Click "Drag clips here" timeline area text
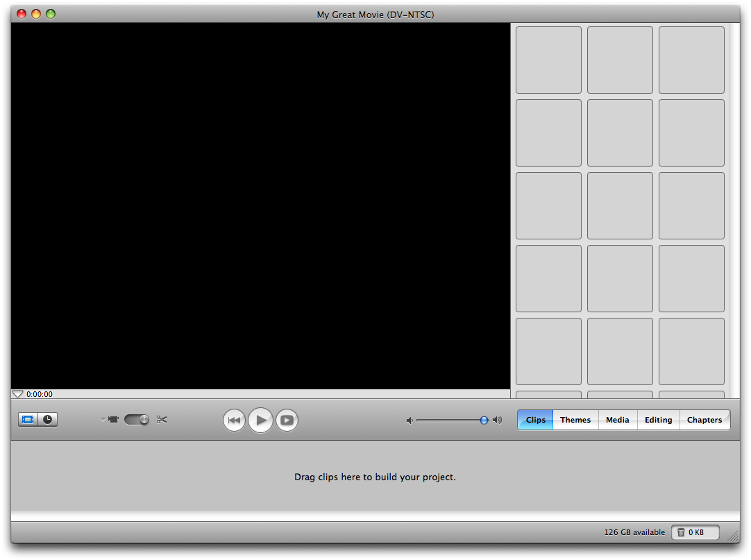 click(375, 477)
